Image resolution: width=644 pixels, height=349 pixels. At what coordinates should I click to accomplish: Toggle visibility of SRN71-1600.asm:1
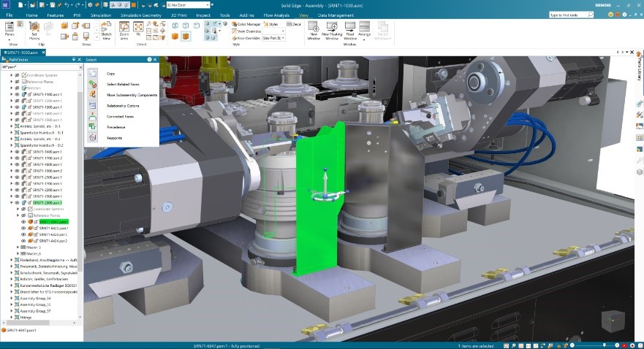coord(18,152)
